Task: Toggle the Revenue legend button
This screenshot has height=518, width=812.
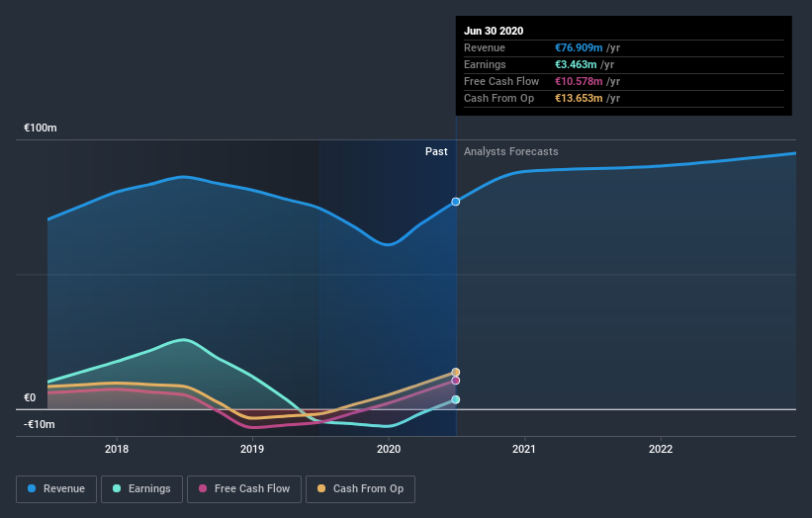Action: [56, 489]
